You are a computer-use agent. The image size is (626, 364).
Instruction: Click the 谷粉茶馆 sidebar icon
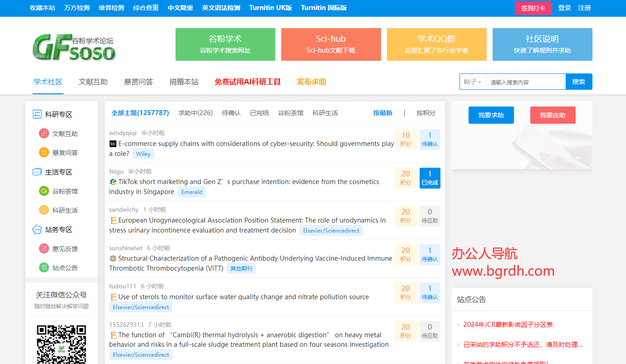[44, 191]
